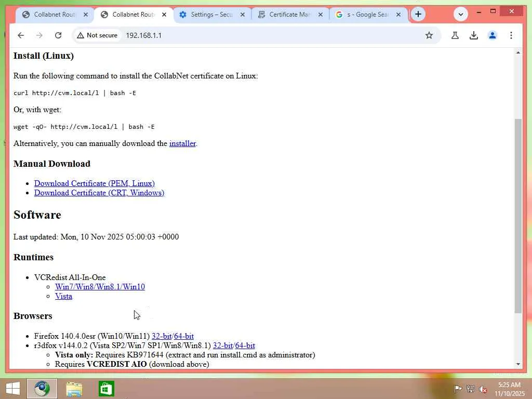Close the Settings tab
The width and height of the screenshot is (532, 399).
(x=242, y=15)
